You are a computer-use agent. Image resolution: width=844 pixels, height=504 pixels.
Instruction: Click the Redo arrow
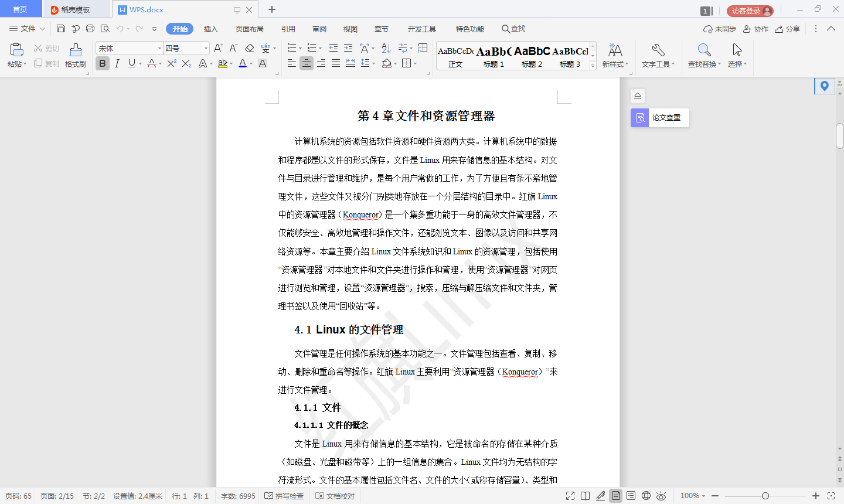click(139, 28)
